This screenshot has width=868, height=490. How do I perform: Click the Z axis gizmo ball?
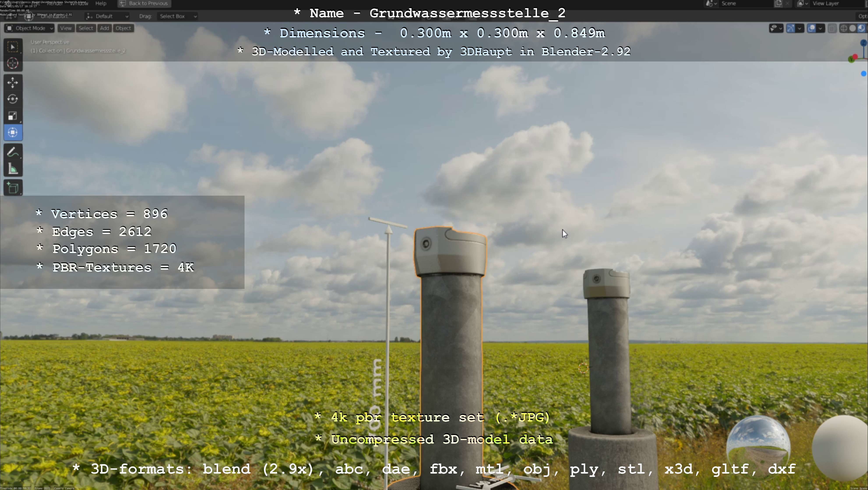[x=863, y=43]
